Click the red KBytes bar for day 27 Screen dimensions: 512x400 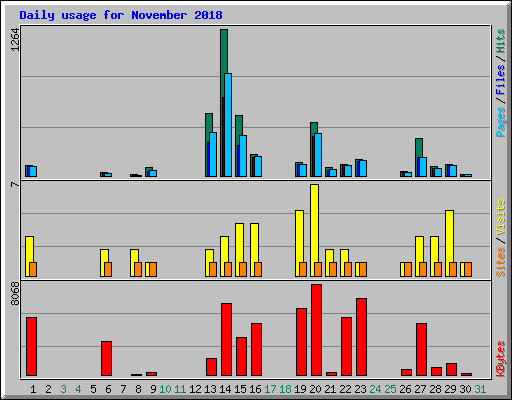(x=422, y=350)
